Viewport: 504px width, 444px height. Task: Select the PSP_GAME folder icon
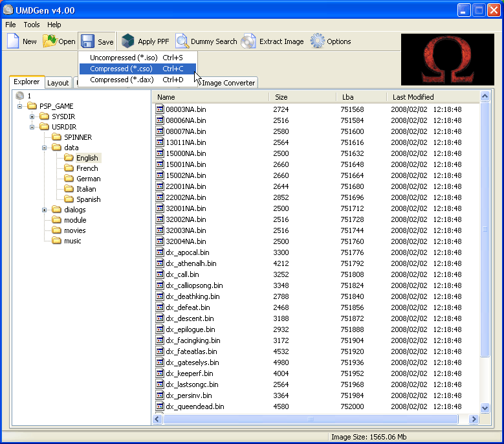[32, 105]
